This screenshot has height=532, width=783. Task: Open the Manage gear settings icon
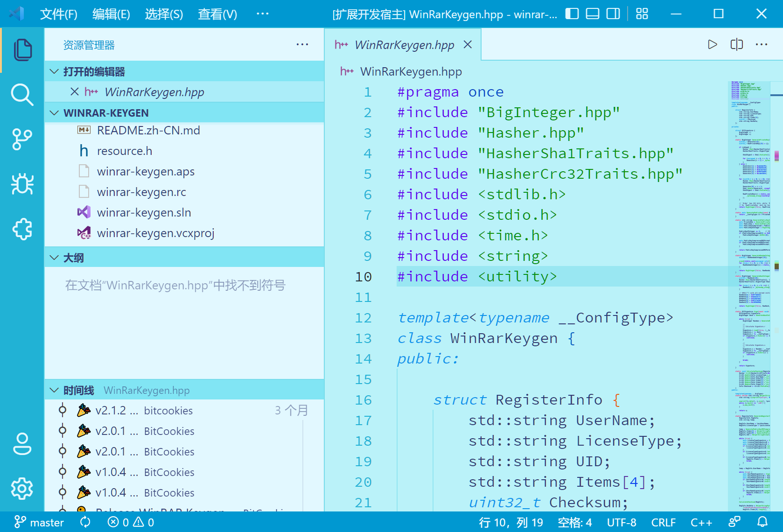(x=22, y=489)
